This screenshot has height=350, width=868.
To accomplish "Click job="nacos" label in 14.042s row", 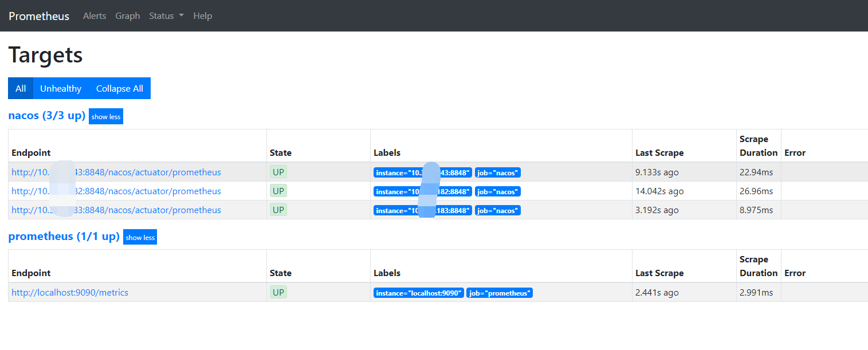I will [x=497, y=191].
